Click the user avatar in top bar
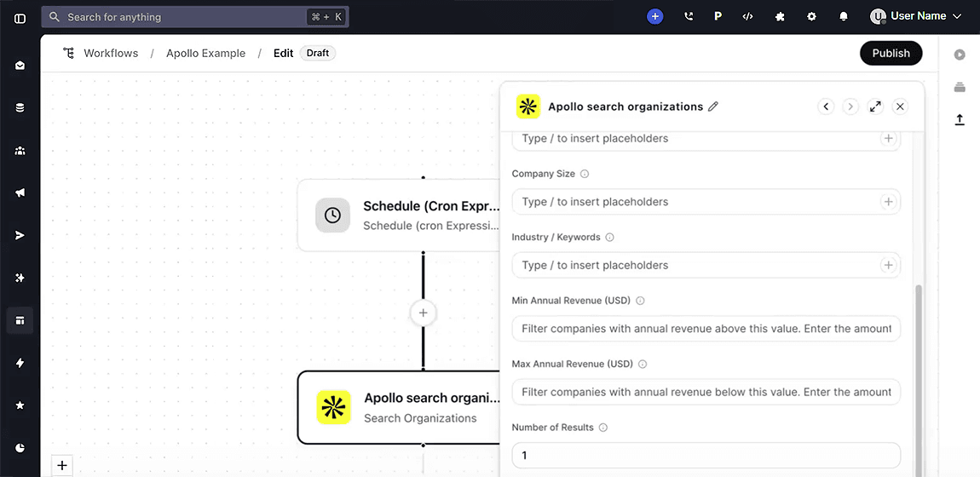The image size is (980, 477). [878, 17]
